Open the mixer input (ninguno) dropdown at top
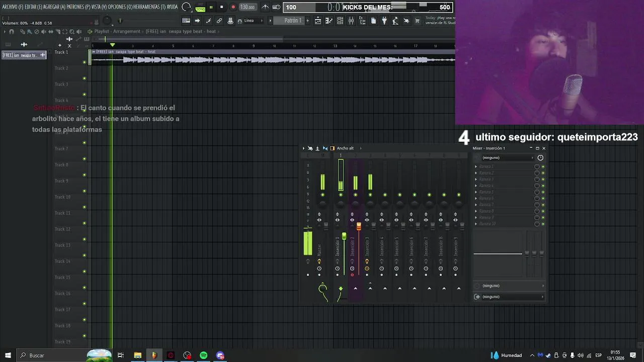The height and width of the screenshot is (362, 644). [507, 158]
